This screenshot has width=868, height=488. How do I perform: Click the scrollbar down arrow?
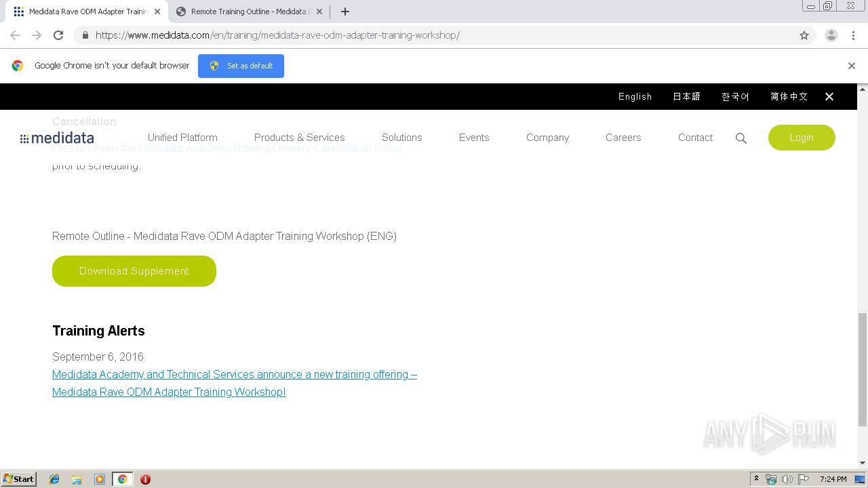tap(863, 463)
